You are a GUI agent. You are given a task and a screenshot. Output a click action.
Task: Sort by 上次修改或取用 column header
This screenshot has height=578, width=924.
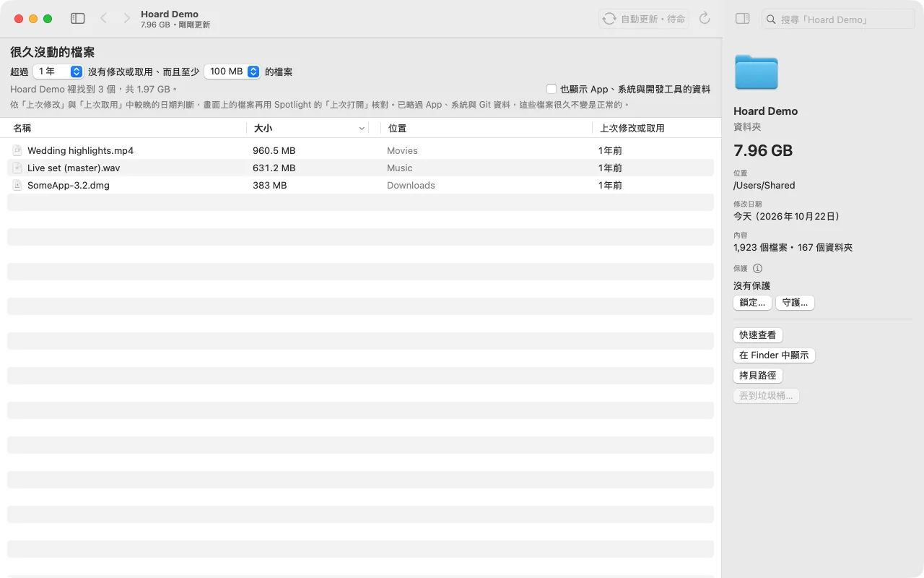click(632, 128)
